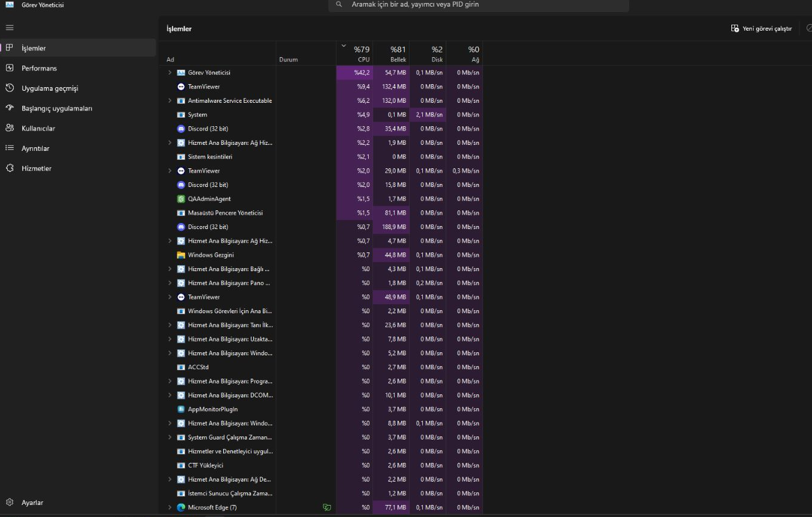Focus the process search box
The height and width of the screenshot is (517, 812).
[479, 5]
